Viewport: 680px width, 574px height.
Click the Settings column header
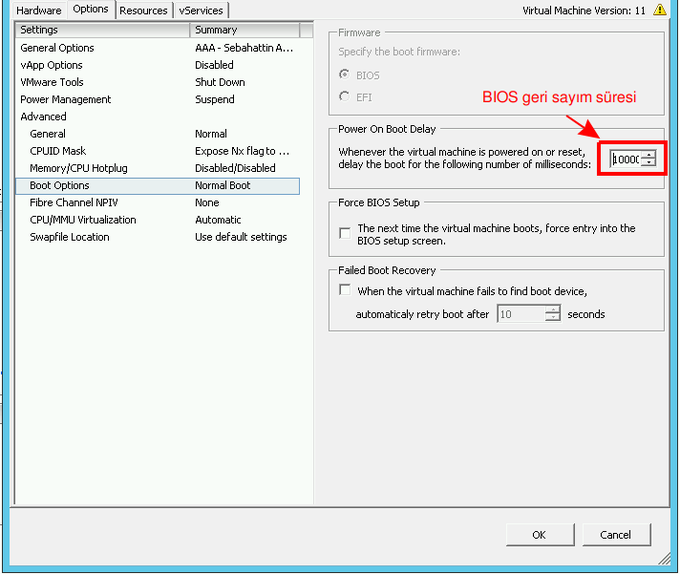click(x=102, y=30)
